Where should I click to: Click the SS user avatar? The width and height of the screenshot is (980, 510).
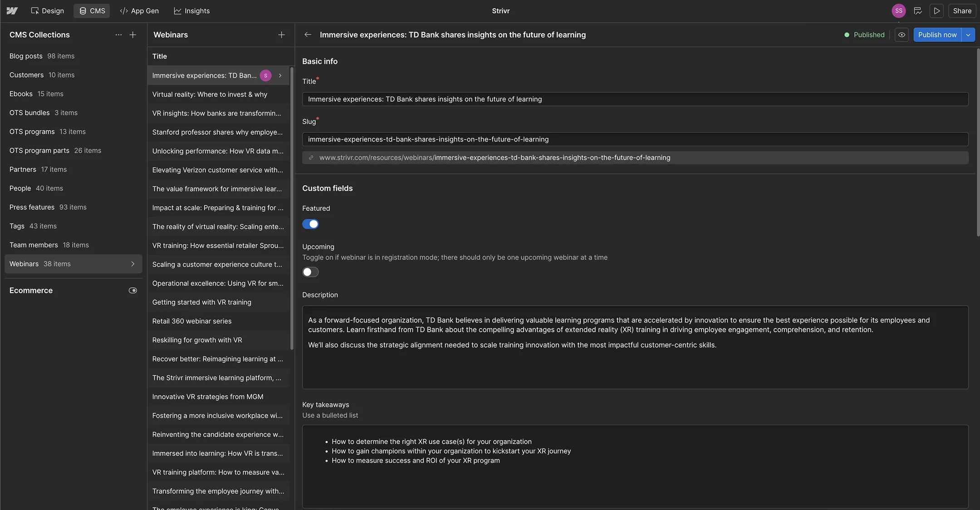coord(898,11)
